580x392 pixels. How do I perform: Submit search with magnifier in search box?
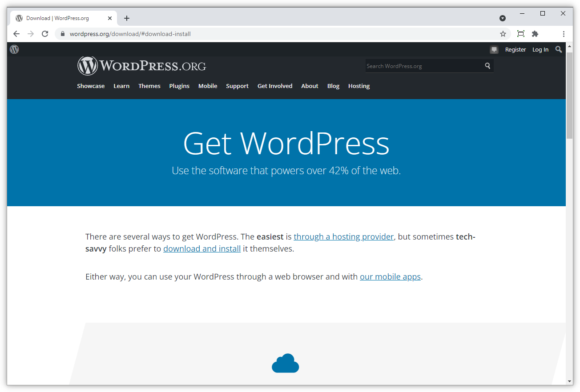pyautogui.click(x=487, y=66)
